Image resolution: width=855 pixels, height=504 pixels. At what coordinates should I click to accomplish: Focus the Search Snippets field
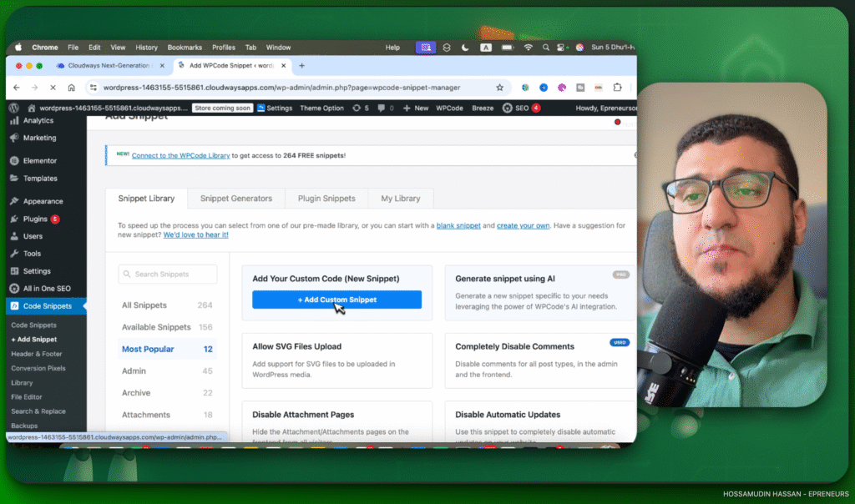167,274
